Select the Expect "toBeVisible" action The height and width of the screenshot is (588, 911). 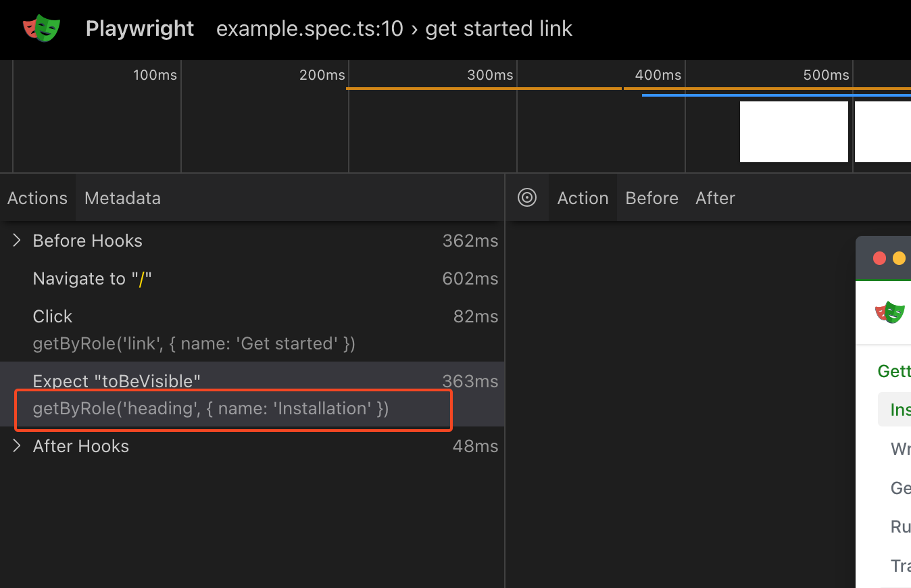(252, 394)
